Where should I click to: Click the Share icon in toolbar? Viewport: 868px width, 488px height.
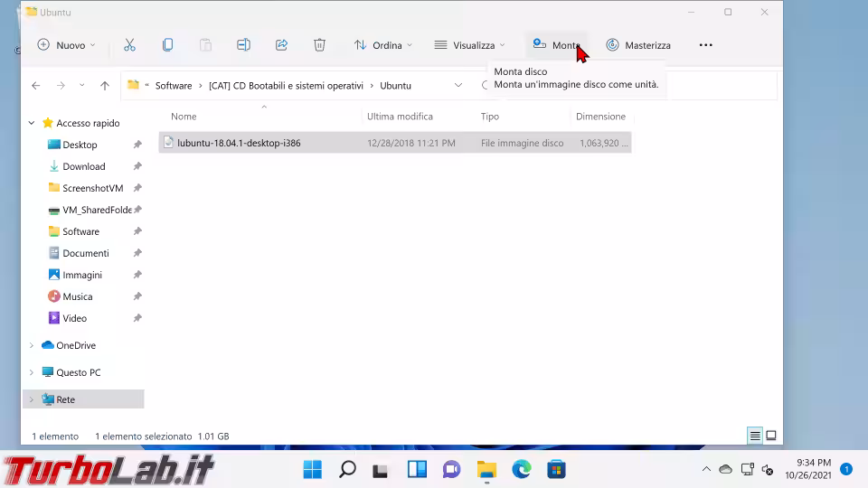pos(281,45)
